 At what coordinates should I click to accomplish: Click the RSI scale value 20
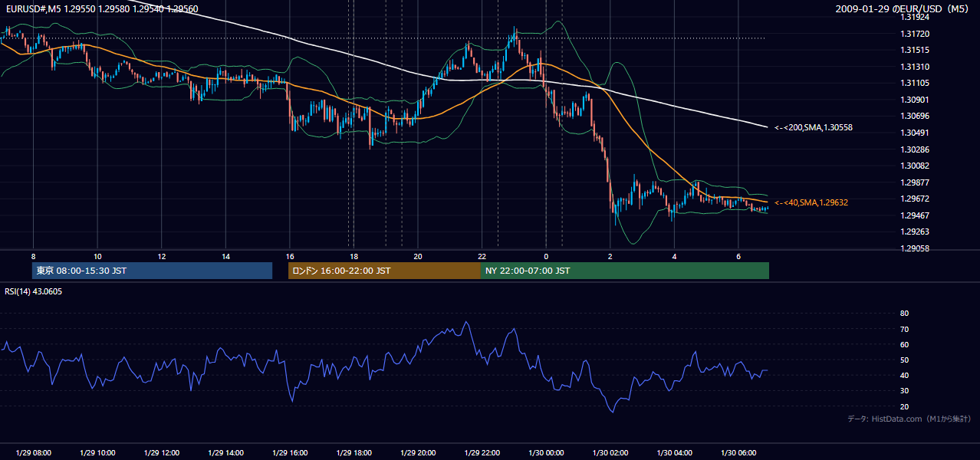tap(904, 406)
